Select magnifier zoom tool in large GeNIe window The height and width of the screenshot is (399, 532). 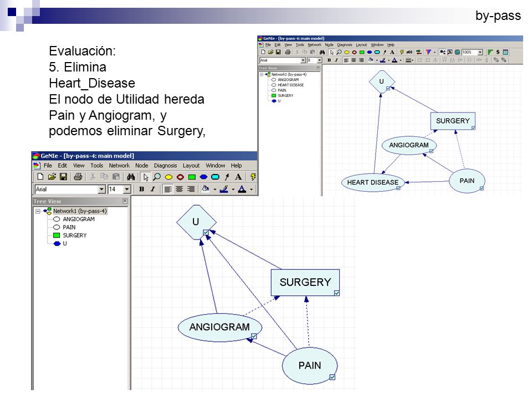point(157,177)
